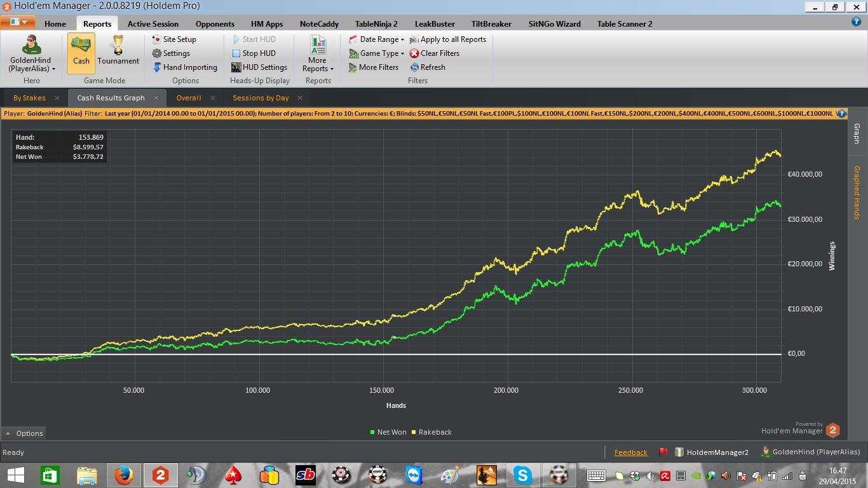The image size is (868, 488).
Task: Open the Settings gear option
Action: pyautogui.click(x=171, y=53)
